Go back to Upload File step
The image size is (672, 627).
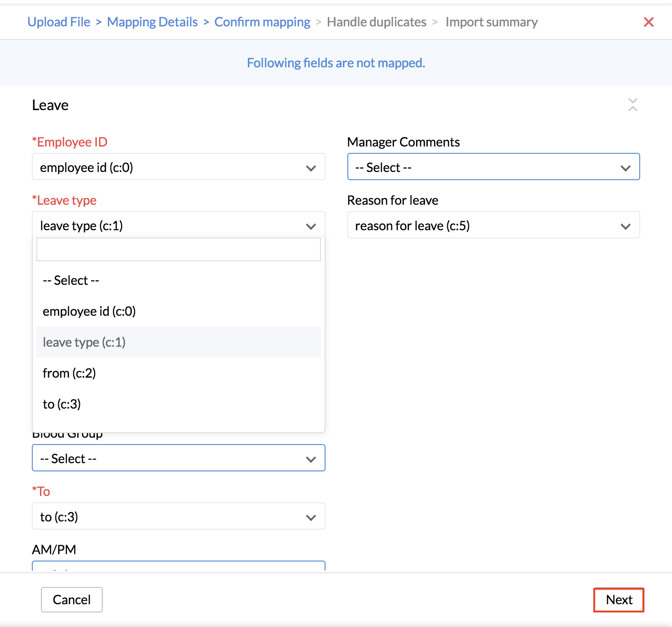[59, 22]
